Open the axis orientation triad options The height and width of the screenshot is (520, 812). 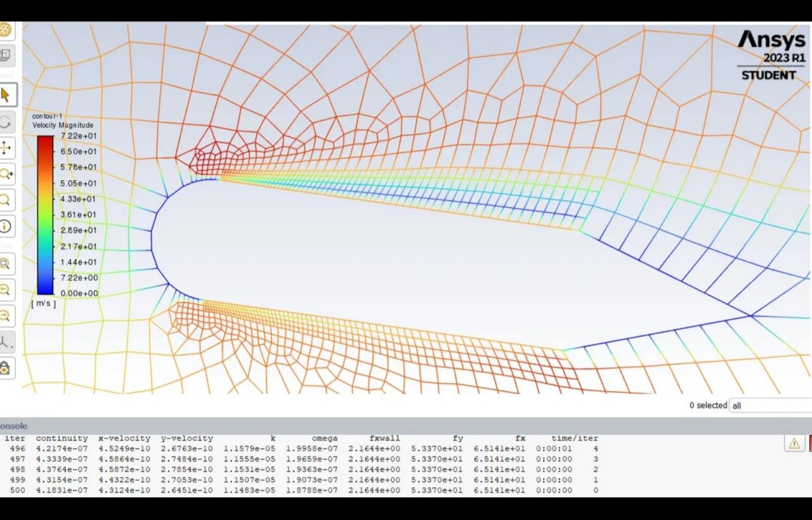5,342
